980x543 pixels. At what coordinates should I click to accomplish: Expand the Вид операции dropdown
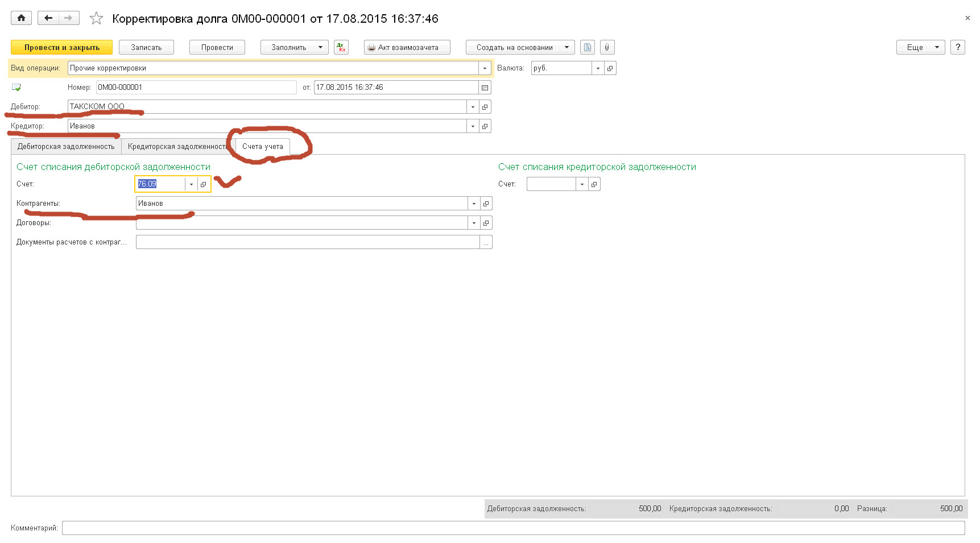[x=485, y=68]
